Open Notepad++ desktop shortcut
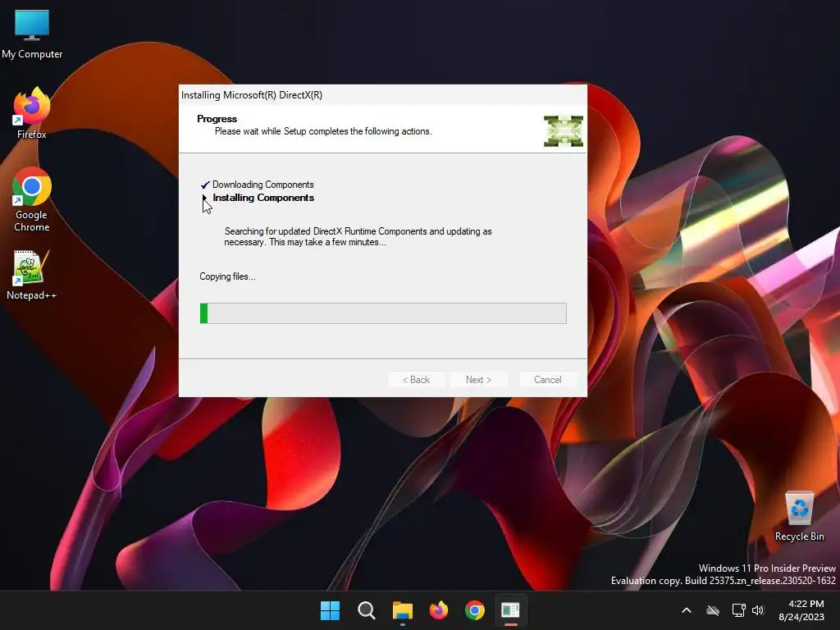This screenshot has width=840, height=630. pyautogui.click(x=32, y=275)
